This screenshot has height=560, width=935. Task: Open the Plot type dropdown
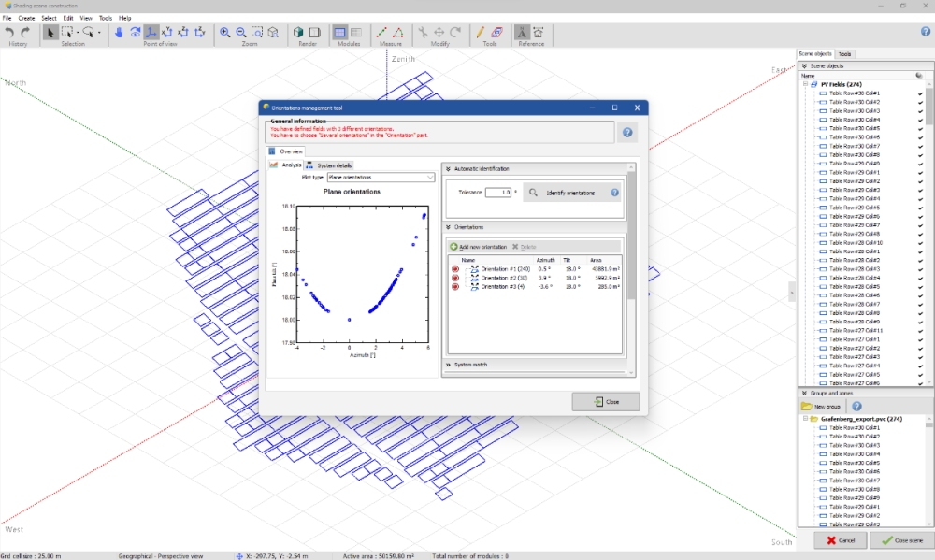coord(381,177)
